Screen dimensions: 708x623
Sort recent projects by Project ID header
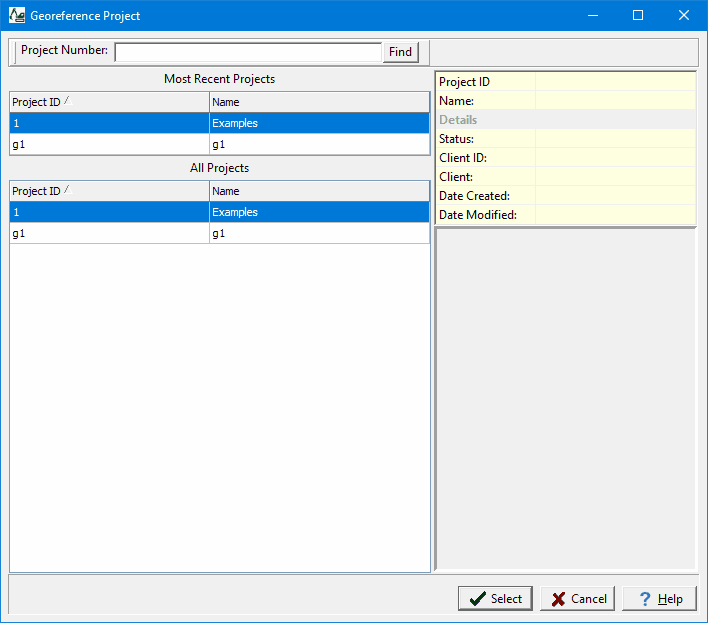(x=108, y=102)
